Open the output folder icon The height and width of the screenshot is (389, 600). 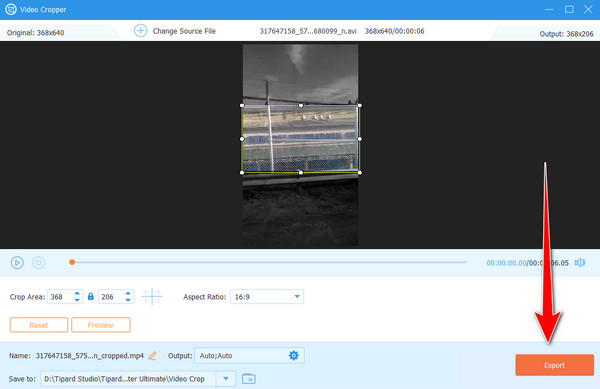coord(249,379)
